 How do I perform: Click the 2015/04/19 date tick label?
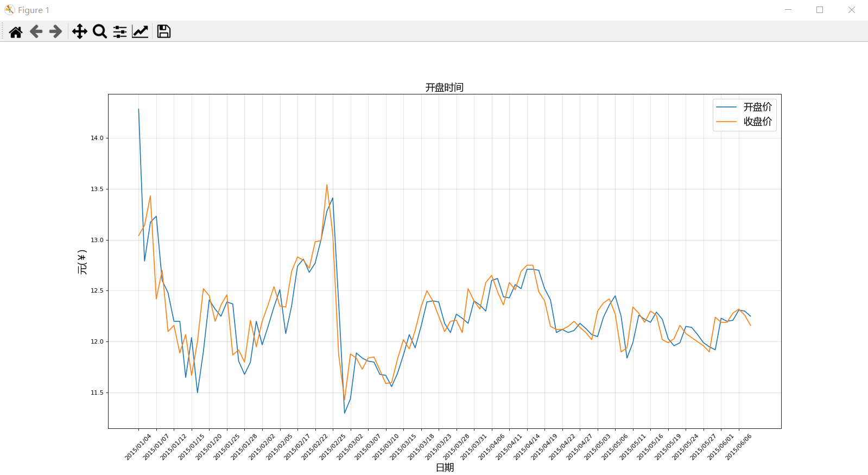pos(544,447)
